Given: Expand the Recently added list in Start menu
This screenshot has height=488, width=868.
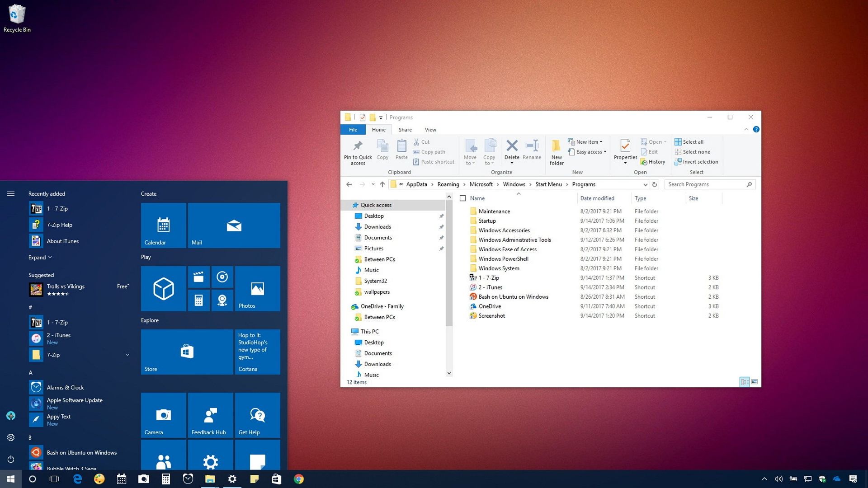Looking at the screenshot, I should click(40, 257).
